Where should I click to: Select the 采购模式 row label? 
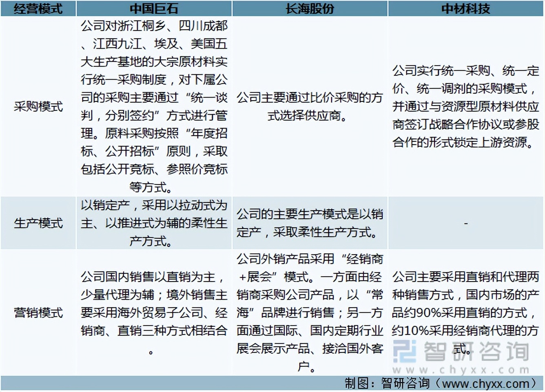point(38,107)
